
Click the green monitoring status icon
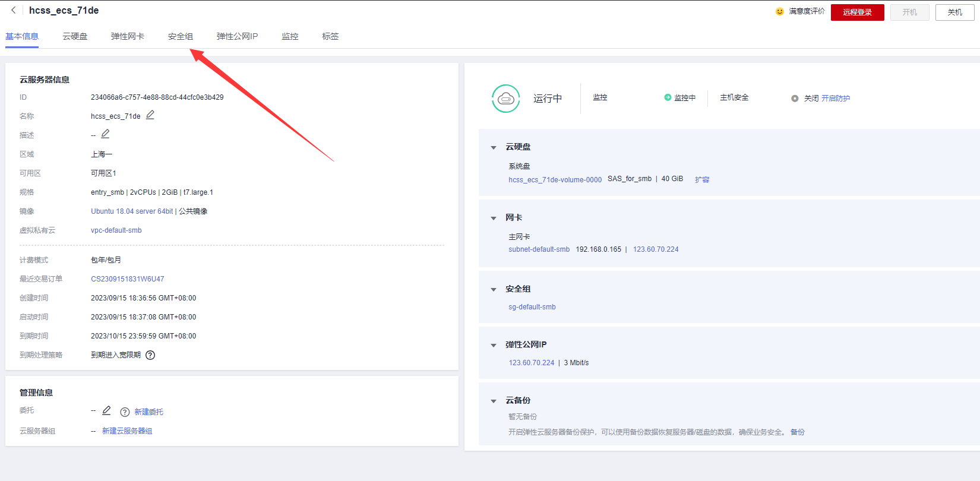pyautogui.click(x=668, y=97)
